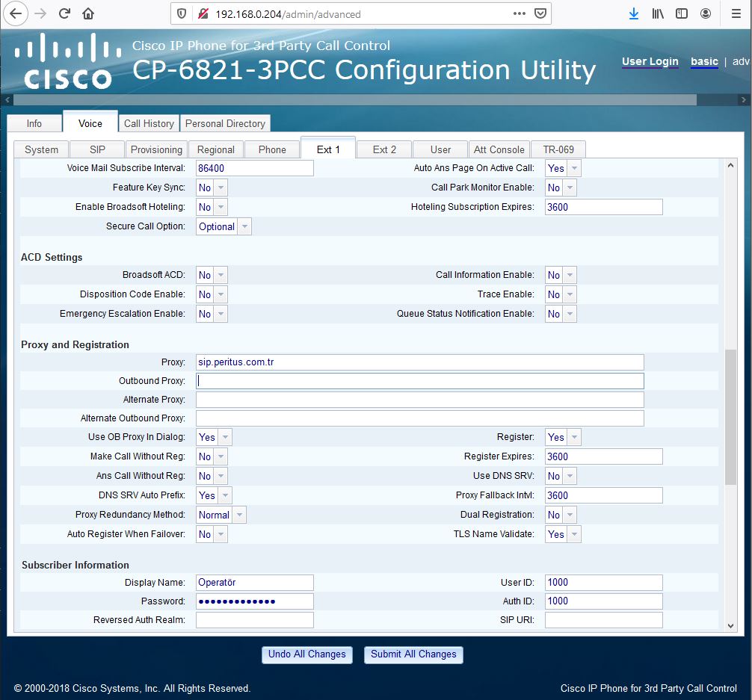Reload the page with the refresh icon
752x700 pixels.
click(64, 13)
